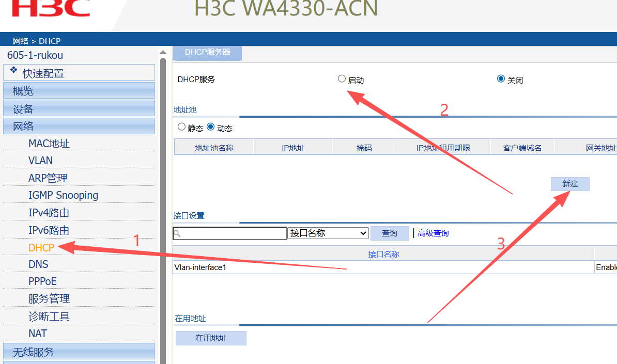Click the H3C logo
Image resolution: width=617 pixels, height=364 pixels.
[x=51, y=8]
